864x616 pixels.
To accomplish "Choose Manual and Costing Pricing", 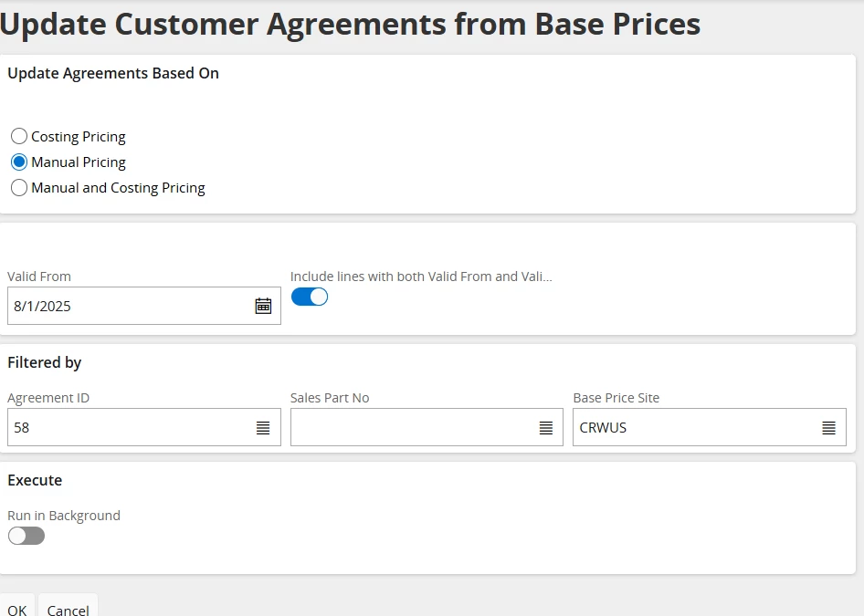I will click(19, 188).
